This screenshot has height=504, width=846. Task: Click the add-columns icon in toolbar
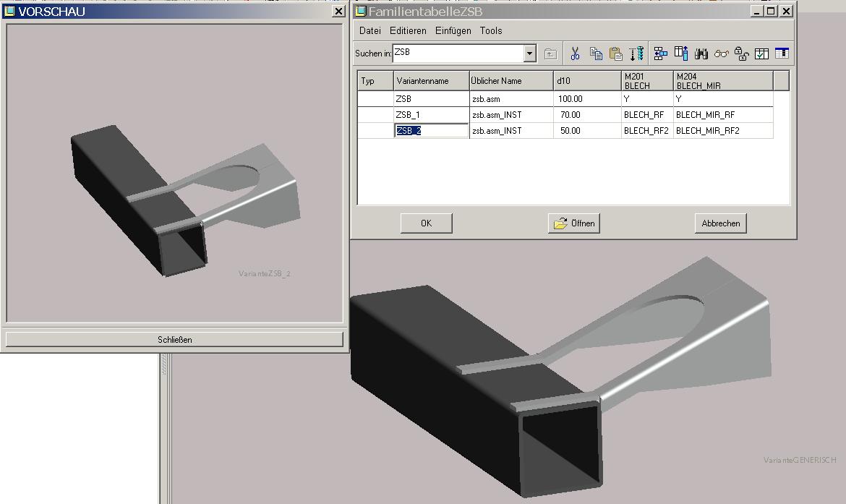[x=681, y=54]
